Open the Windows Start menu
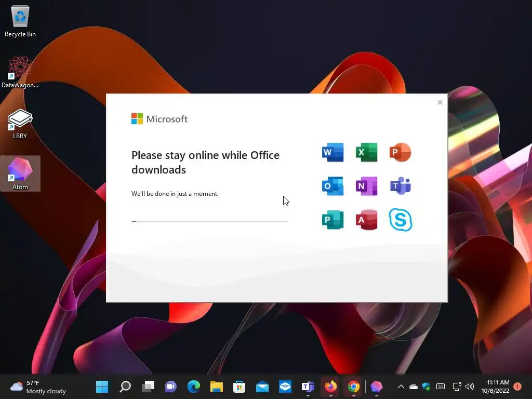532x399 pixels. click(102, 387)
